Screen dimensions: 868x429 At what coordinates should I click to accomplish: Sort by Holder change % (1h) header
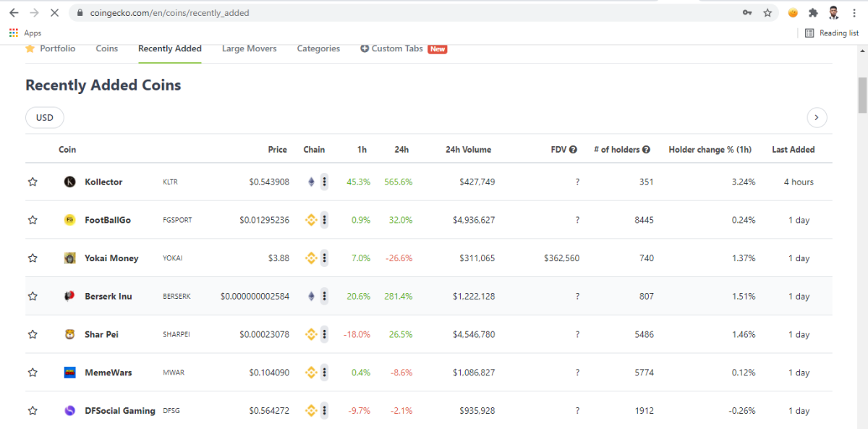click(710, 150)
